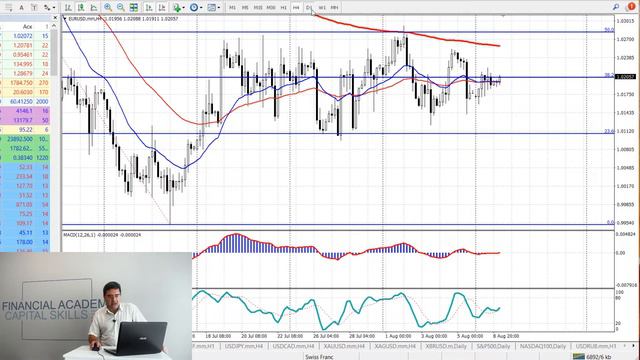
Task: Select the Market Watch row priced 95.22
Action: click(x=25, y=130)
